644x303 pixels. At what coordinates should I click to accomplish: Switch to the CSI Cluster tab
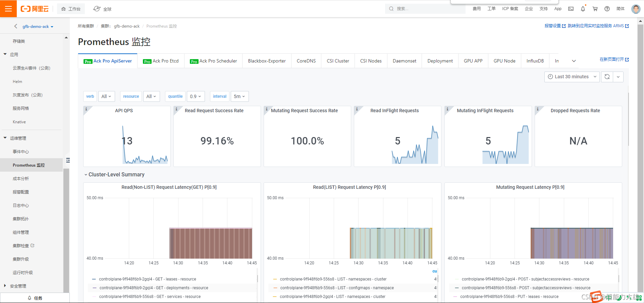coord(338,61)
